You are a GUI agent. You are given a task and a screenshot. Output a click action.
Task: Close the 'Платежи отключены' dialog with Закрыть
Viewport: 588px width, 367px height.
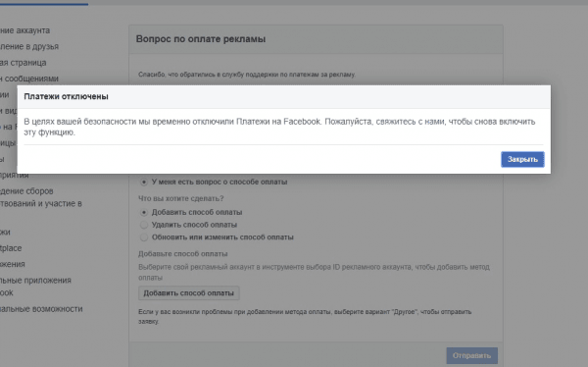[522, 159]
